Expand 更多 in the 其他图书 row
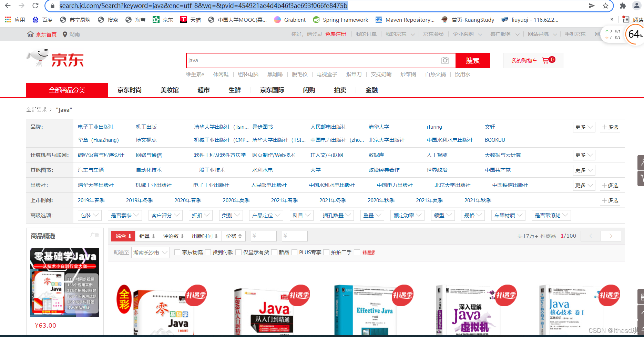 point(584,170)
